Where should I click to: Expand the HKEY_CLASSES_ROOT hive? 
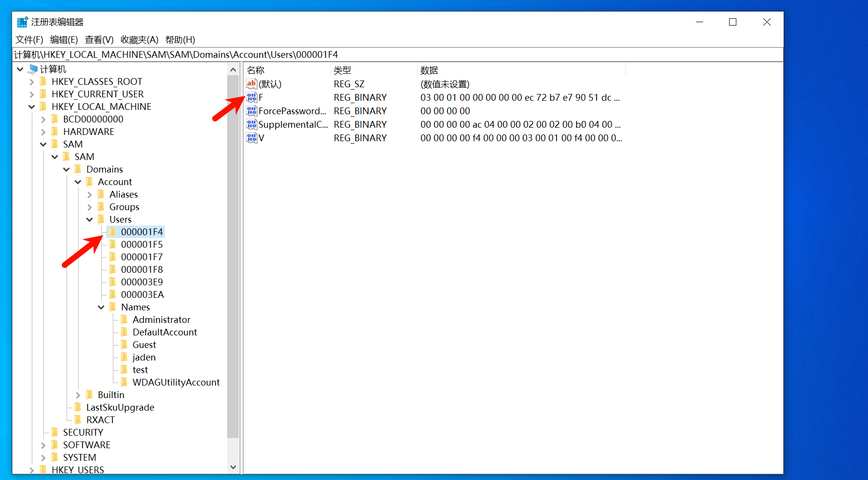32,82
